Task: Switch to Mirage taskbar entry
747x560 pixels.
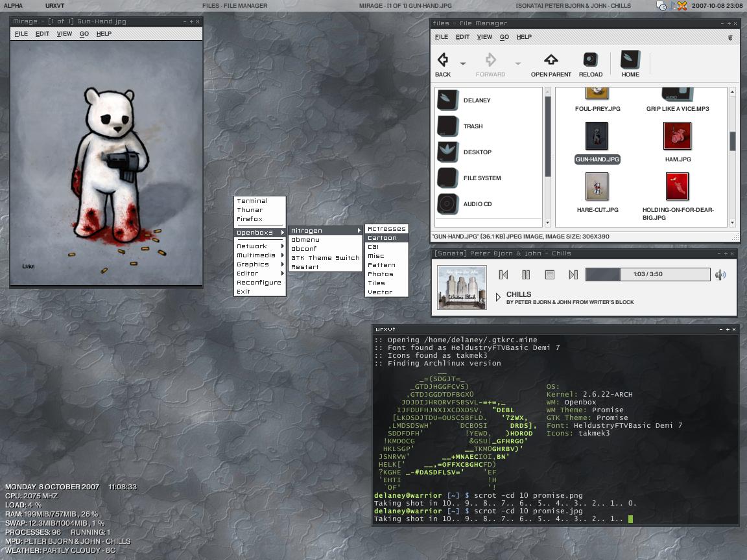Action: tap(405, 6)
